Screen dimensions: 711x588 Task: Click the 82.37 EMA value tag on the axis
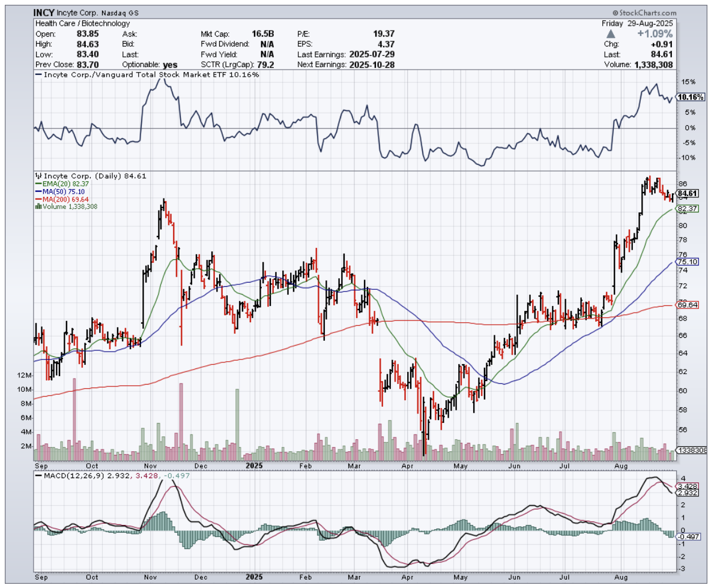point(687,209)
